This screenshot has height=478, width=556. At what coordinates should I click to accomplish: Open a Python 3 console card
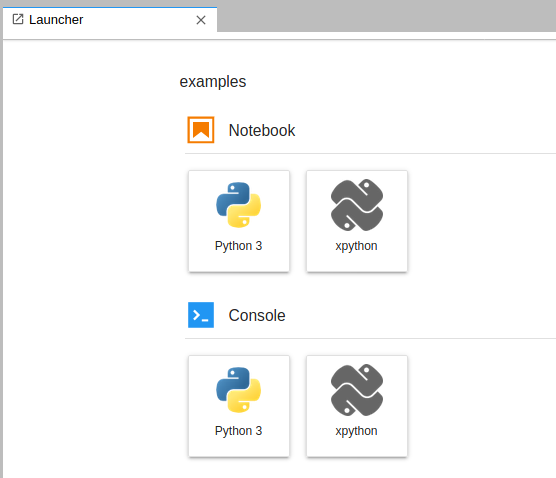pyautogui.click(x=239, y=406)
